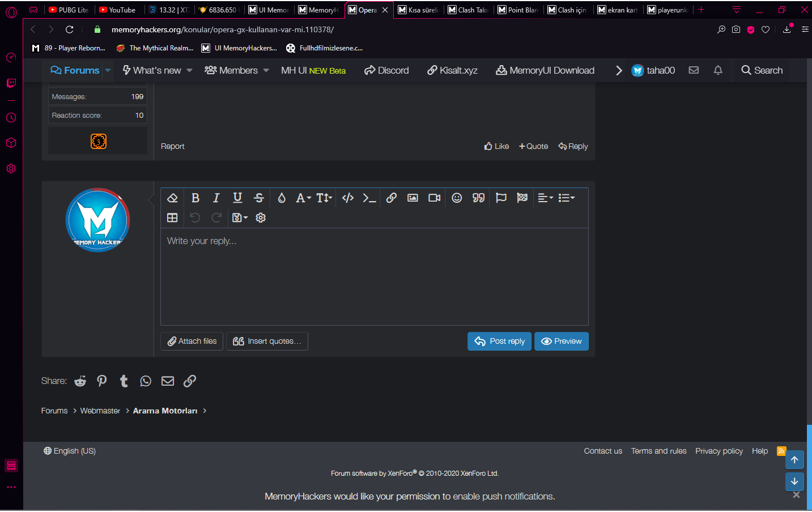Insert an image into reply
Screen dimensions: 812x512
(x=413, y=198)
